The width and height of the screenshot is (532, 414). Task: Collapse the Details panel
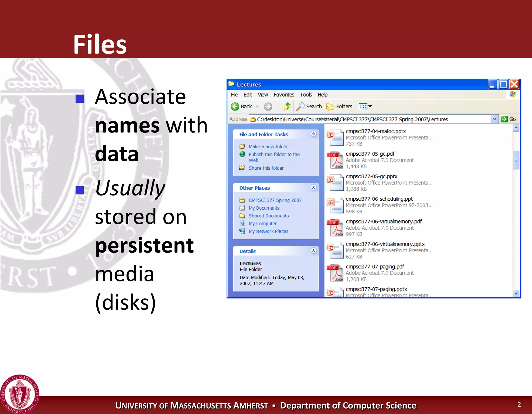[314, 251]
